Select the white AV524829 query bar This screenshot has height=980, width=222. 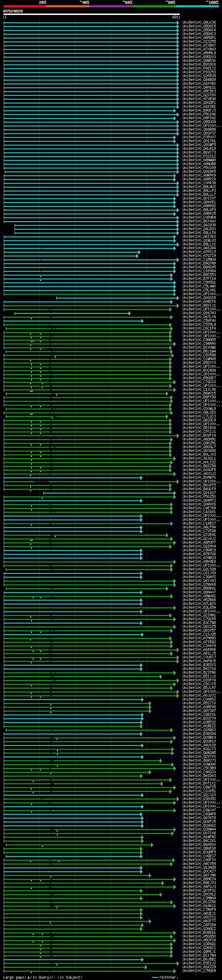(92, 15)
